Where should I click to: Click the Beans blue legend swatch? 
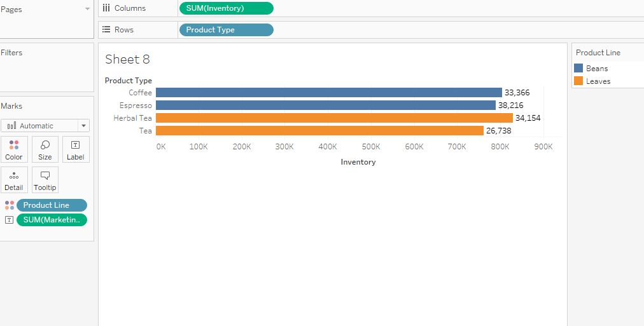point(578,68)
